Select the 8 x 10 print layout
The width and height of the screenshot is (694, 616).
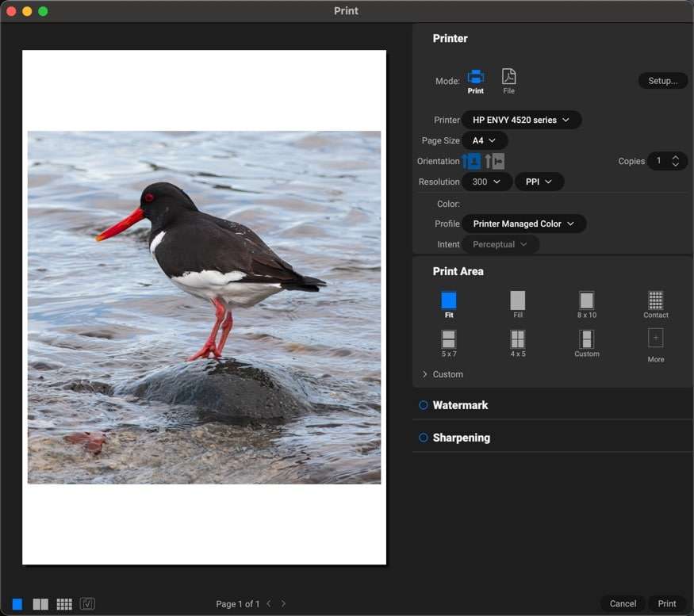point(586,304)
